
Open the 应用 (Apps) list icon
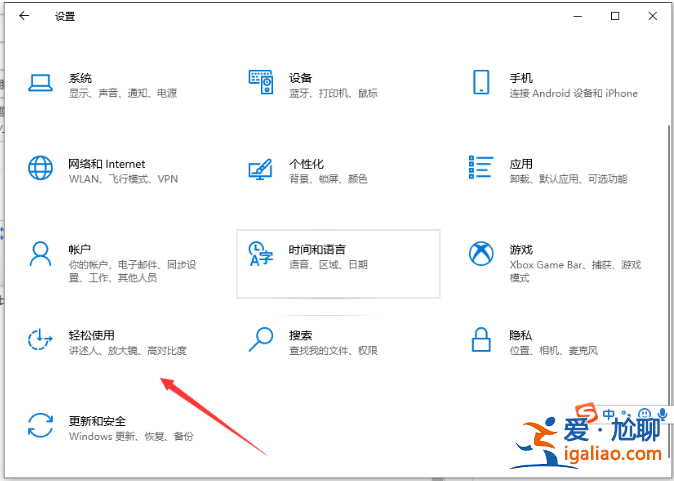pos(481,167)
